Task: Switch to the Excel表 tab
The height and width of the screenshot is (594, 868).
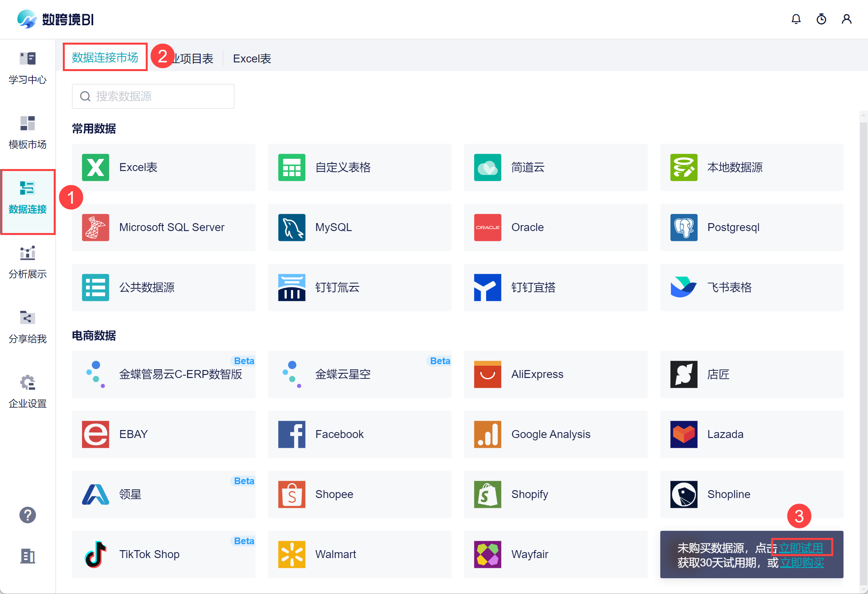Action: pos(252,59)
